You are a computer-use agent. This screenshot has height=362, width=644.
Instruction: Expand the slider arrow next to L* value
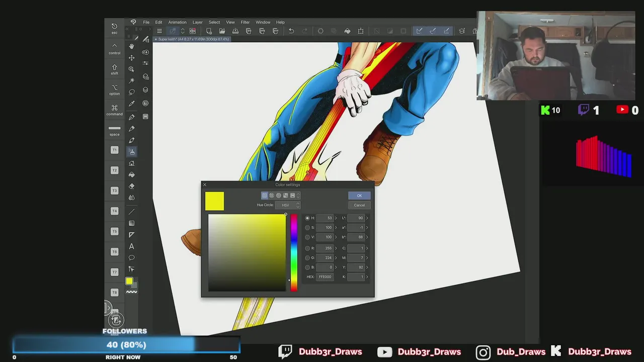(367, 218)
